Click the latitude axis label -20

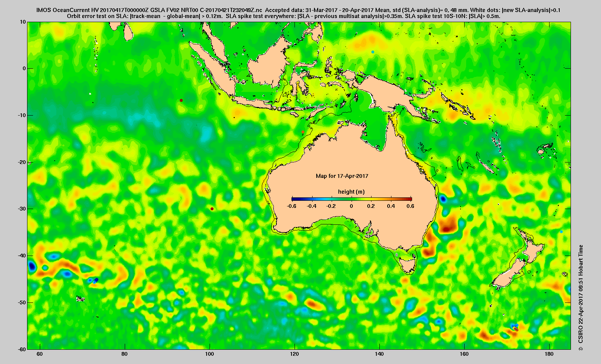pyautogui.click(x=22, y=162)
